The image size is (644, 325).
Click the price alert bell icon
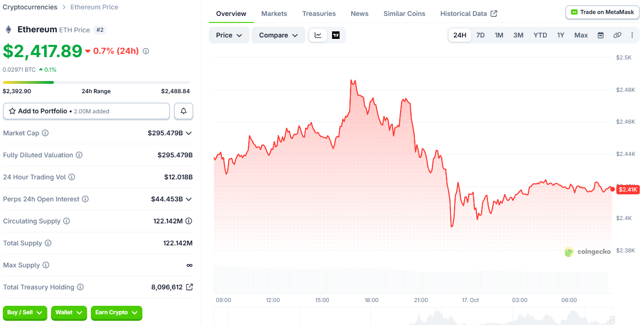click(x=184, y=111)
